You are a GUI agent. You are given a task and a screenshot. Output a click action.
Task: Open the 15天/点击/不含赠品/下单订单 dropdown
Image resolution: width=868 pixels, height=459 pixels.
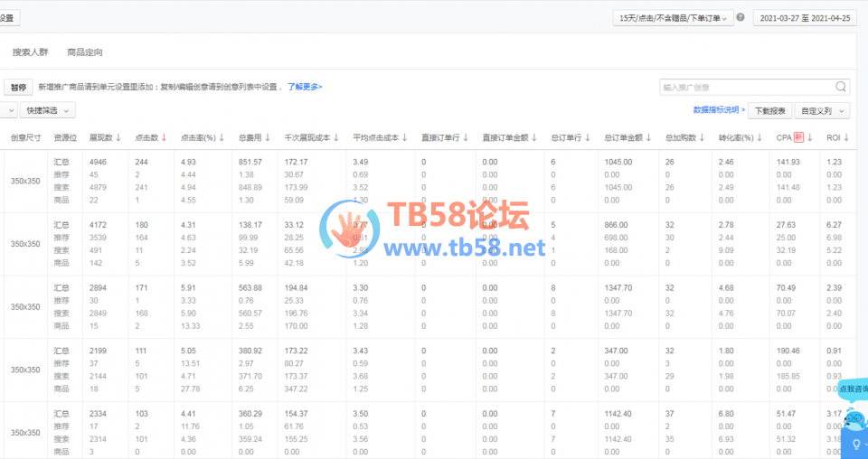click(673, 17)
